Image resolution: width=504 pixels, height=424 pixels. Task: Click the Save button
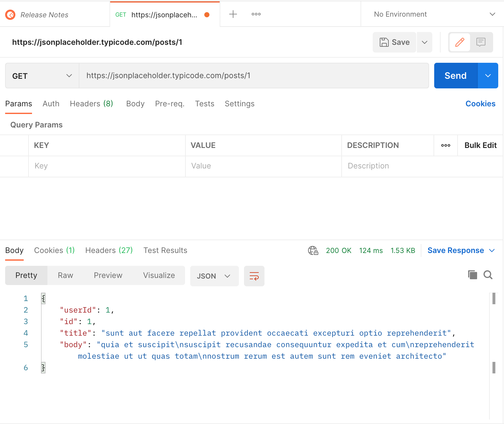pos(394,42)
